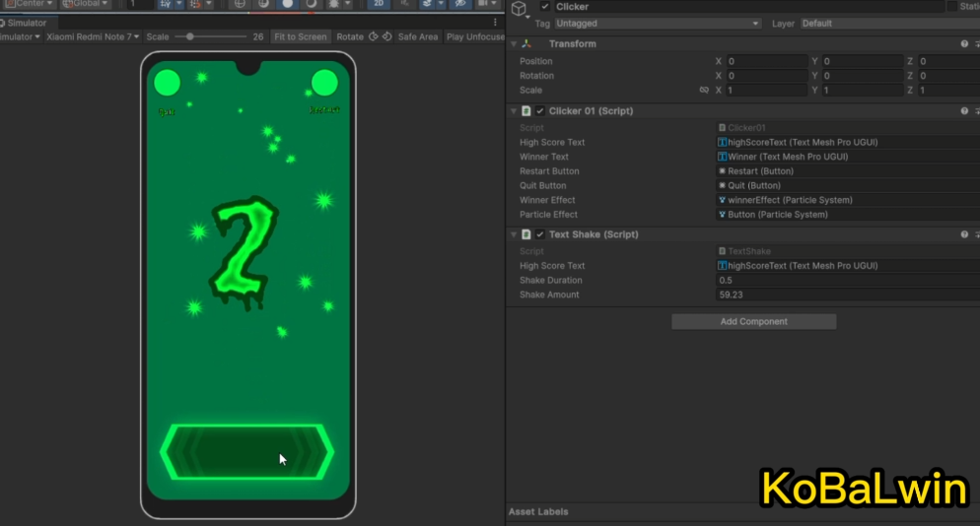Toggle the 2D view mode button
Image resolution: width=980 pixels, height=526 pixels.
coord(379,4)
